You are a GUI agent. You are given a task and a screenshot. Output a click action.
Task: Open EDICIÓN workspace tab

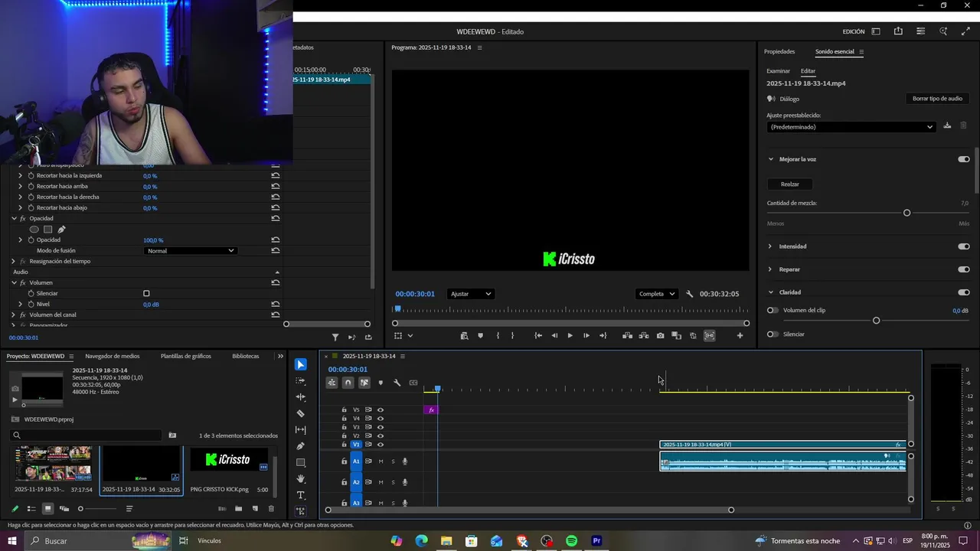854,31
